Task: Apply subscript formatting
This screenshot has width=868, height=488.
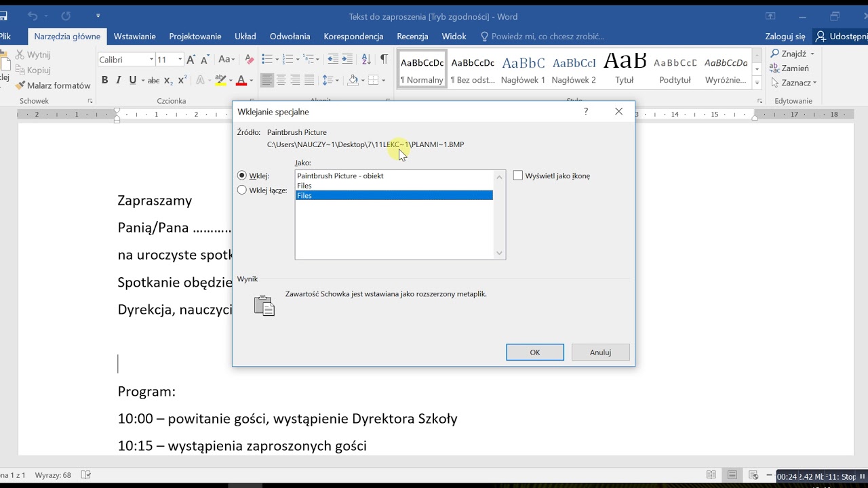Action: pos(168,80)
